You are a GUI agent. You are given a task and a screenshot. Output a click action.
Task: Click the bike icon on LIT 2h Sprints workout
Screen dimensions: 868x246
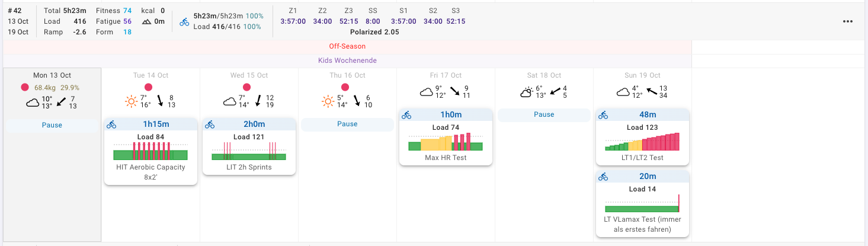(209, 124)
